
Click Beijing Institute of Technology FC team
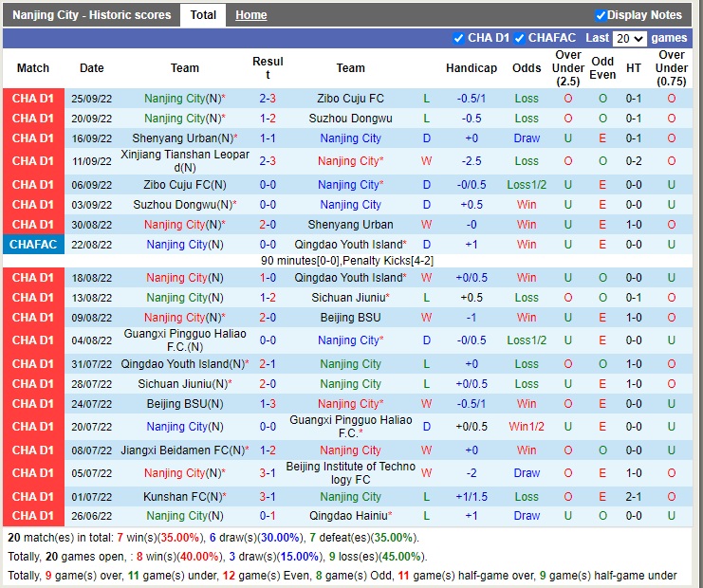pyautogui.click(x=350, y=473)
